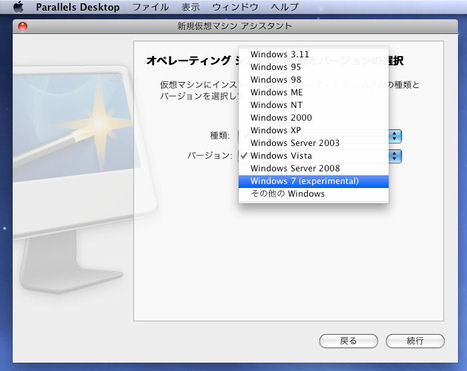Open the ファイル menu
This screenshot has width=467, height=371.
click(150, 7)
